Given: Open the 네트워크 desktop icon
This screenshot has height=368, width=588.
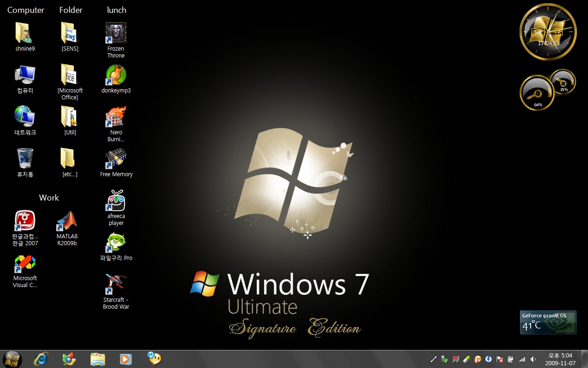Looking at the screenshot, I should [25, 117].
